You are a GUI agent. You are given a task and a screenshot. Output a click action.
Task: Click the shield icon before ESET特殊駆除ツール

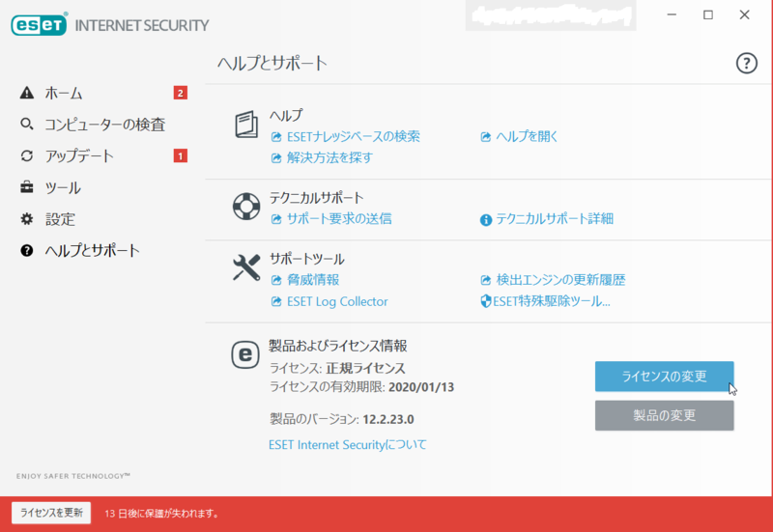[x=486, y=301]
